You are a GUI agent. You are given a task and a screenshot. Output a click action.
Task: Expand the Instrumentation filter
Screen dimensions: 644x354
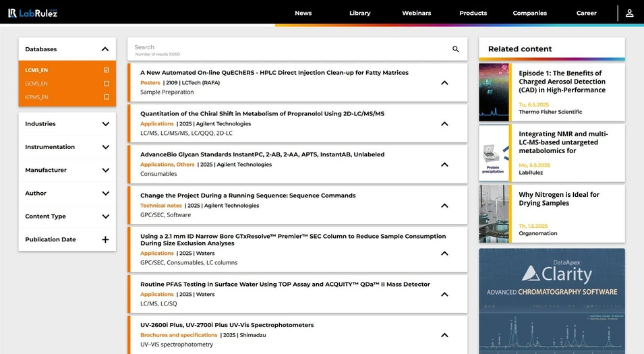click(x=106, y=147)
